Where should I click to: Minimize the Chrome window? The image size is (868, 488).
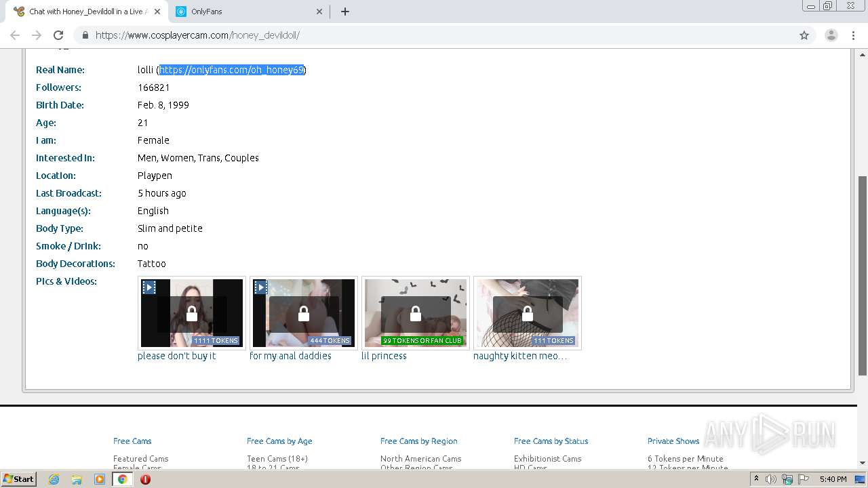810,6
